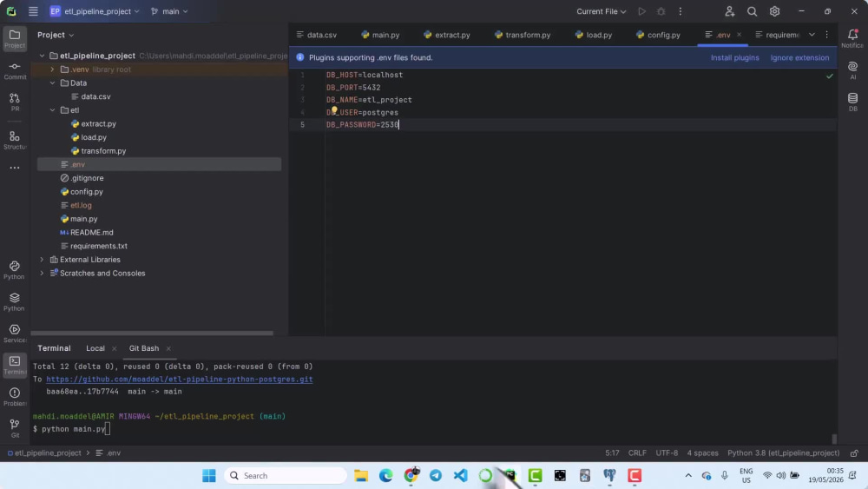The width and height of the screenshot is (868, 489).
Task: Switch to data.csv editor tab
Action: 317,35
